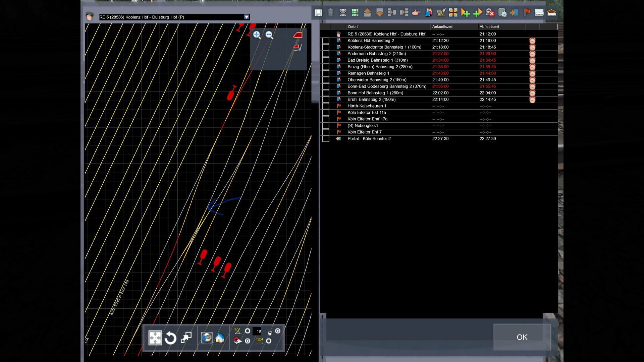Click timing icon on Brühl Bahnsteig 2 row
Image resolution: width=644 pixels, height=362 pixels.
(x=532, y=100)
